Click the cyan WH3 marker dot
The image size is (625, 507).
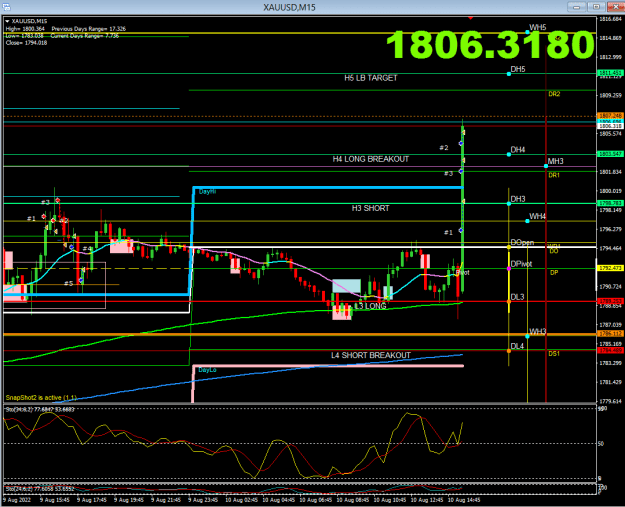[527, 336]
